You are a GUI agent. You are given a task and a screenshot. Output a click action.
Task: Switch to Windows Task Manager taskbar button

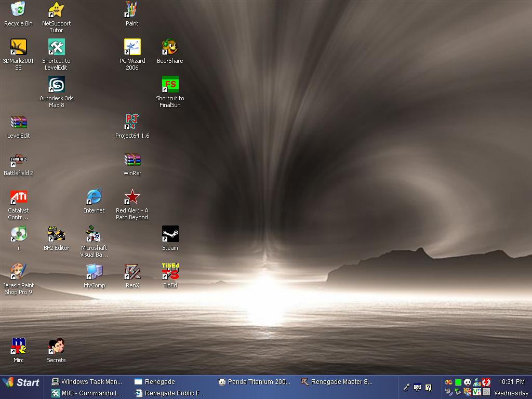[87, 382]
